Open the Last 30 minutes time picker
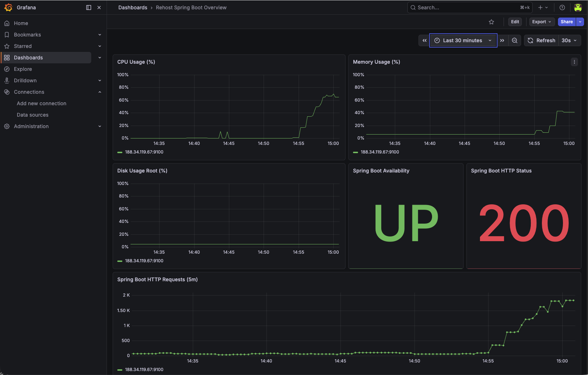 click(463, 40)
